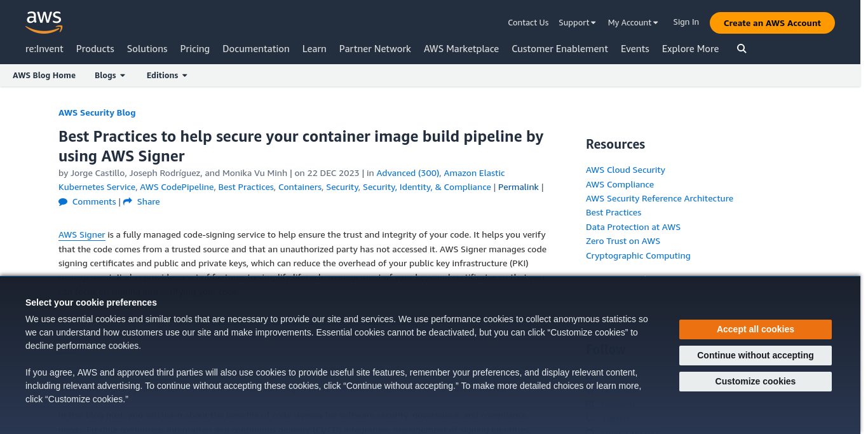Open the search magnifier icon
Image resolution: width=868 pixels, height=434 pixels.
(x=742, y=49)
